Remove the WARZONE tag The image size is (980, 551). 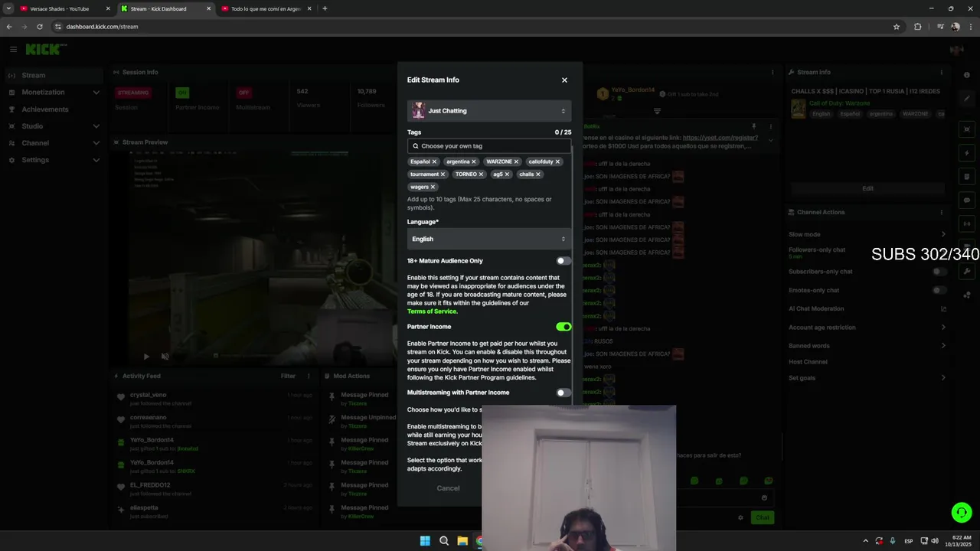(516, 161)
